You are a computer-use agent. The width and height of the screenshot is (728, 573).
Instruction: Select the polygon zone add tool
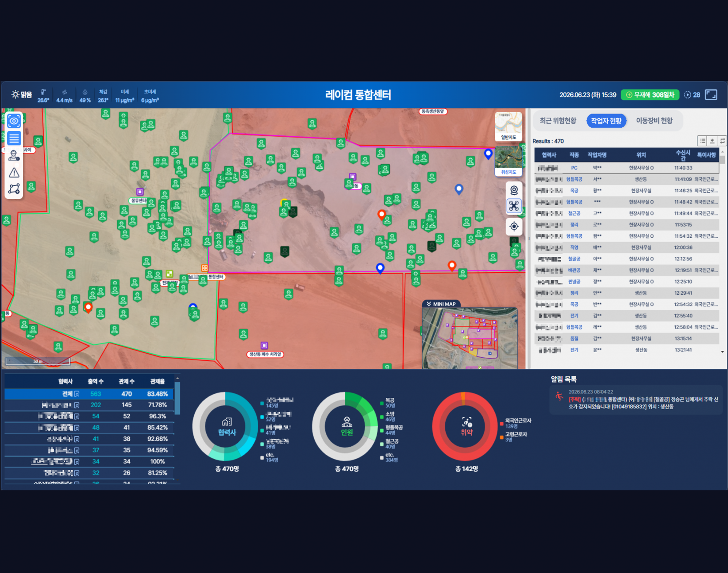coord(14,189)
